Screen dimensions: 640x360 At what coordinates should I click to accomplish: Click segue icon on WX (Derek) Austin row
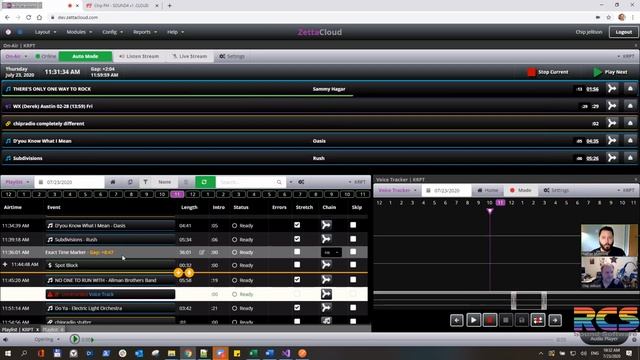pos(612,106)
